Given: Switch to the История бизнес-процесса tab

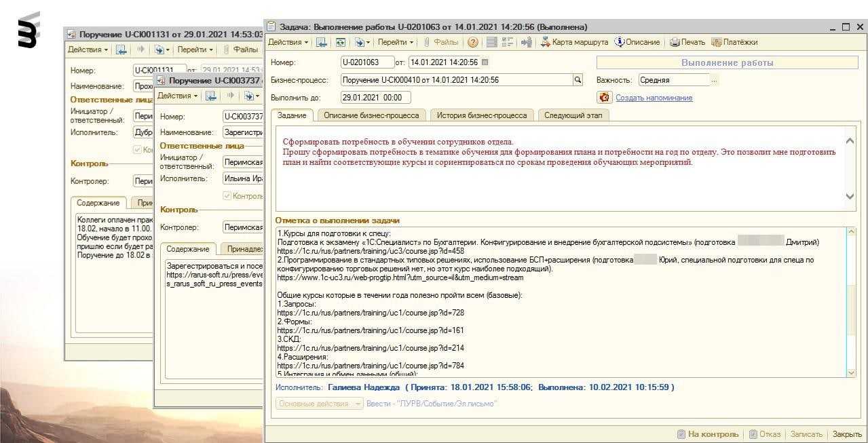Looking at the screenshot, I should (x=482, y=115).
